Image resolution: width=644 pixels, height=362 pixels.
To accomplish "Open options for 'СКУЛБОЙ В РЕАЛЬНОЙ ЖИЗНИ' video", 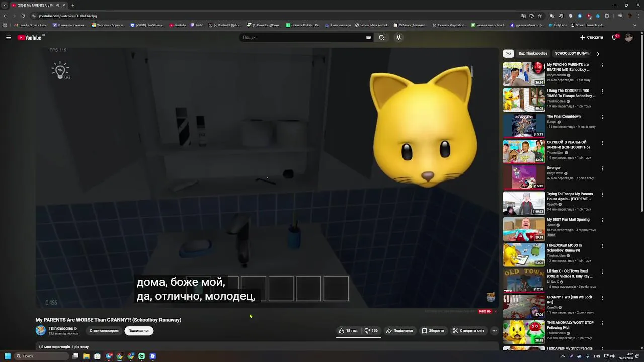I will 602,143.
